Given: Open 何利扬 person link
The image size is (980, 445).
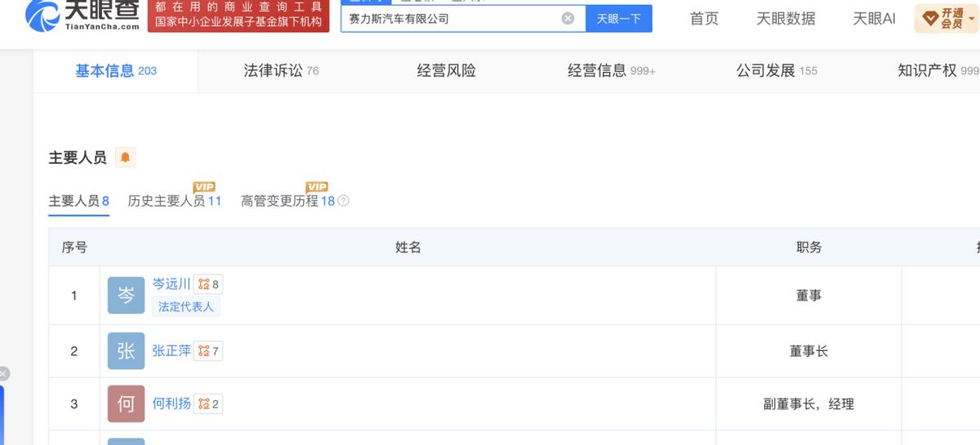Looking at the screenshot, I should (171, 403).
